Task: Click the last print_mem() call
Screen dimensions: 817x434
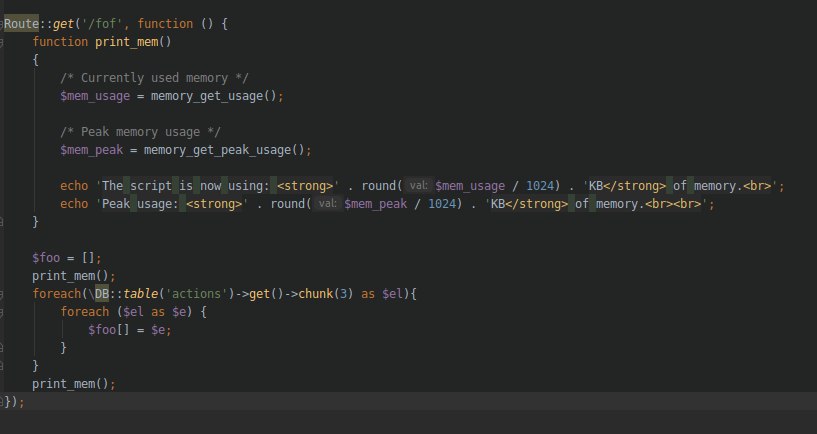Action: (70, 384)
